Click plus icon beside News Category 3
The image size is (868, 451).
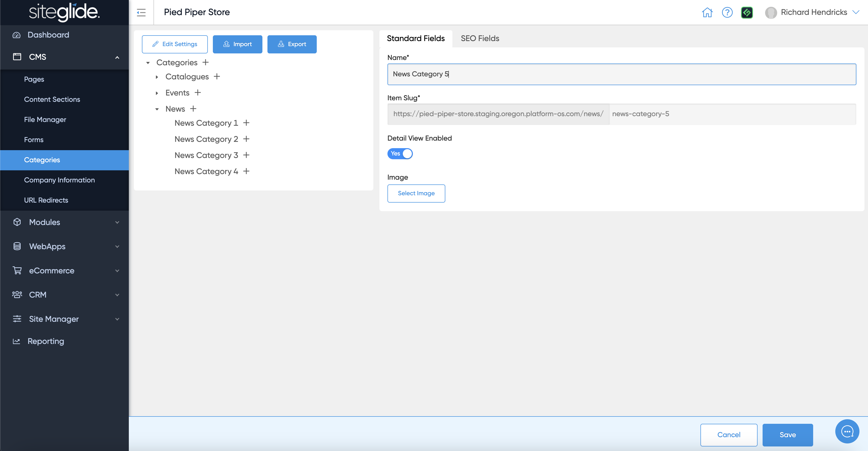tap(246, 155)
